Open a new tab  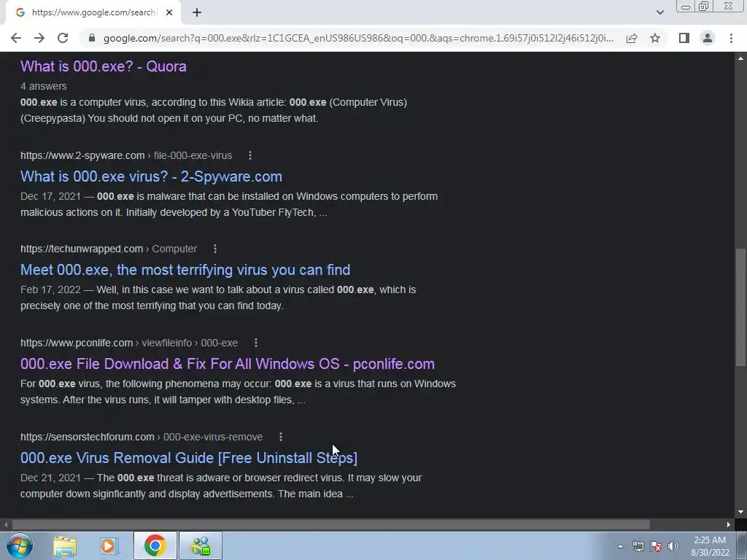tap(197, 13)
